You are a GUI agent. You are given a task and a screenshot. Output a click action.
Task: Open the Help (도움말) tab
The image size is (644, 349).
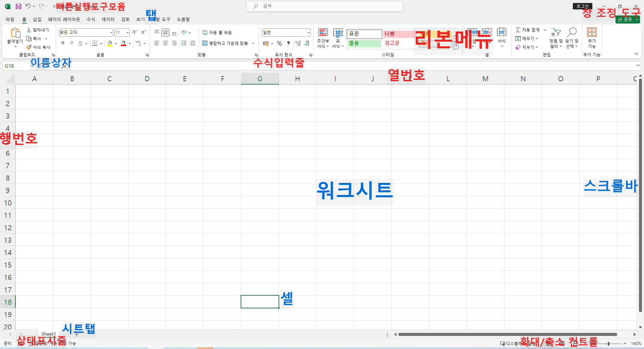click(x=183, y=19)
